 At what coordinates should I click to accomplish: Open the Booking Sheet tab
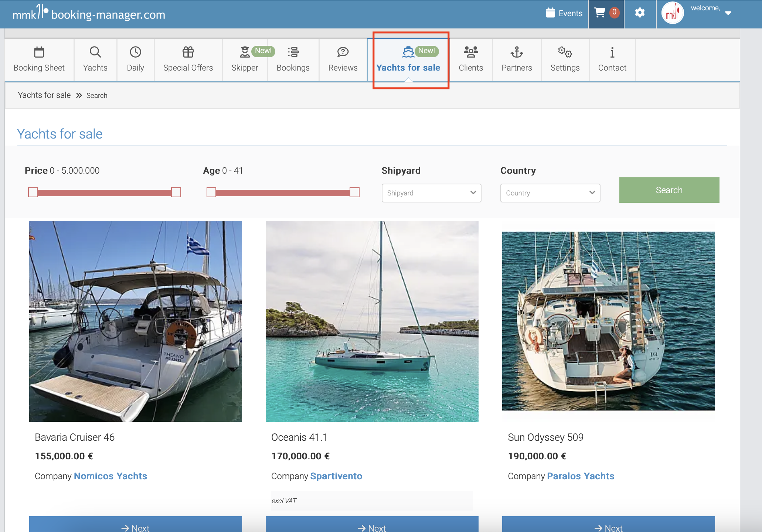click(x=39, y=60)
